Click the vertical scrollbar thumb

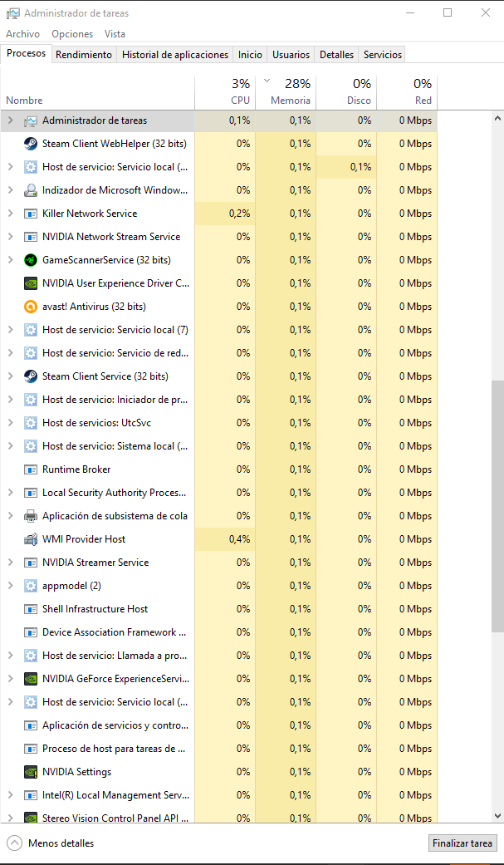tap(497, 506)
